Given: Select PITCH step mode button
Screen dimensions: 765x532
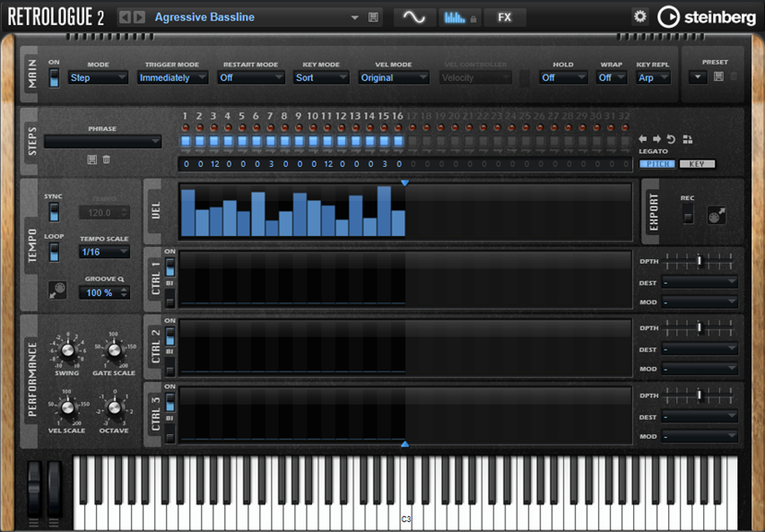Looking at the screenshot, I should 657,164.
